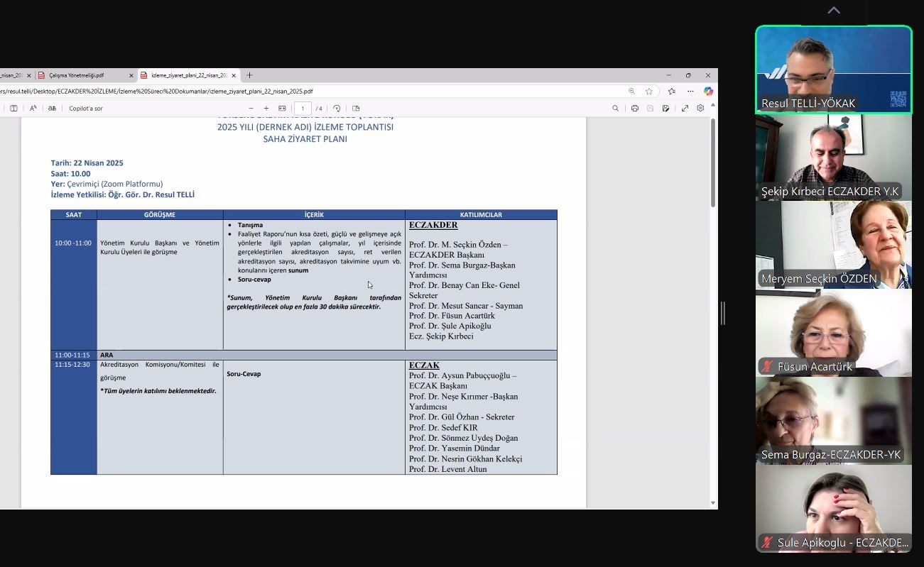Image resolution: width=924 pixels, height=567 pixels.
Task: Open browser settings and more menu
Action: point(690,91)
